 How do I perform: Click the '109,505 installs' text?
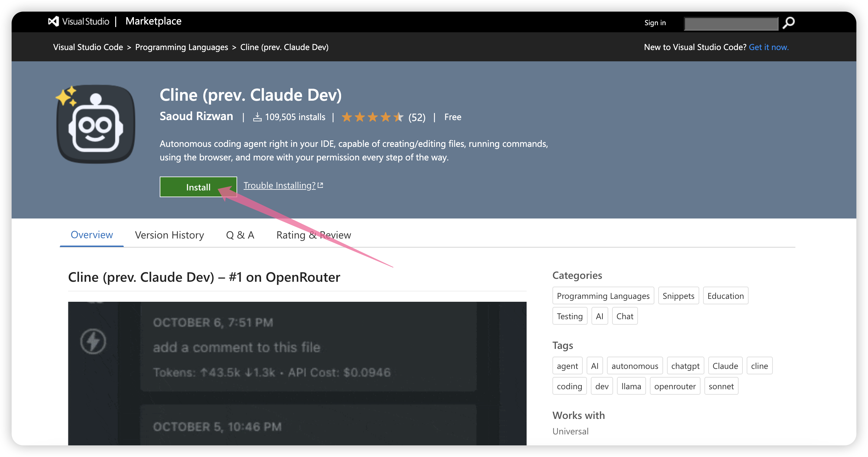pos(295,117)
